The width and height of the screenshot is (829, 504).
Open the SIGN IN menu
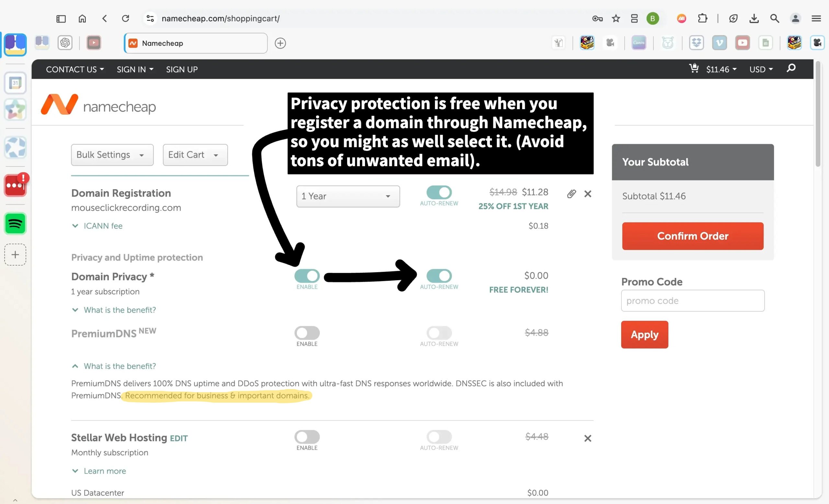click(x=135, y=69)
